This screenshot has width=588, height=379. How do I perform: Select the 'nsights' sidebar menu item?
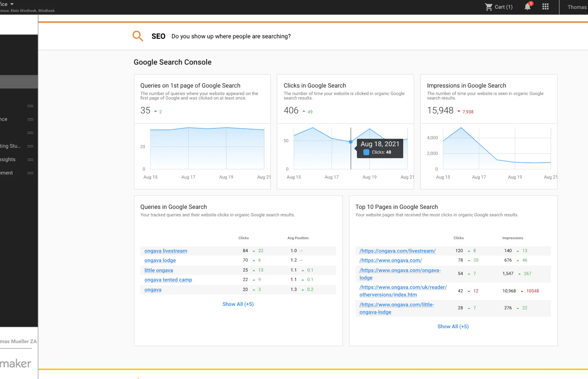coord(8,159)
